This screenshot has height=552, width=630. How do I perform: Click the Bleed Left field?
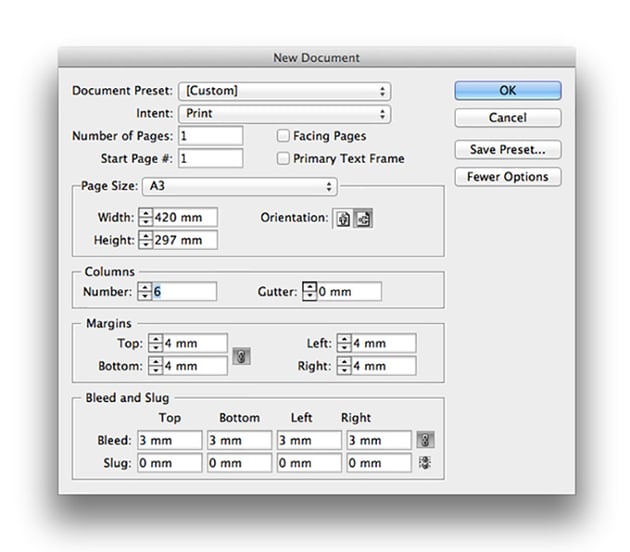(309, 440)
